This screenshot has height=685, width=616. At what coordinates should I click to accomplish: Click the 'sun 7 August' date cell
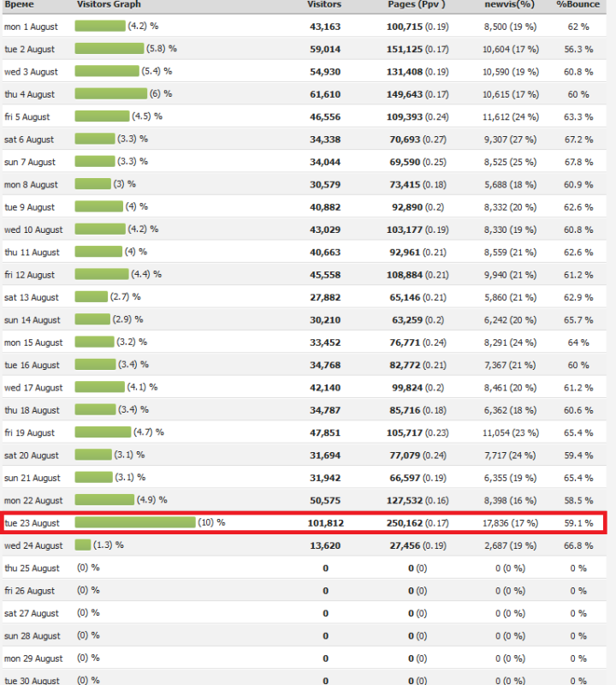point(30,162)
